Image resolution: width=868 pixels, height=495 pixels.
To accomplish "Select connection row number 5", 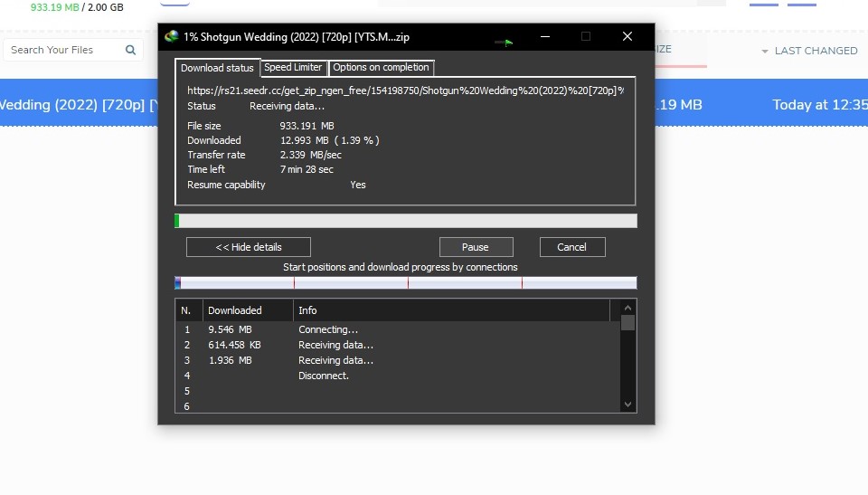I will click(x=399, y=391).
